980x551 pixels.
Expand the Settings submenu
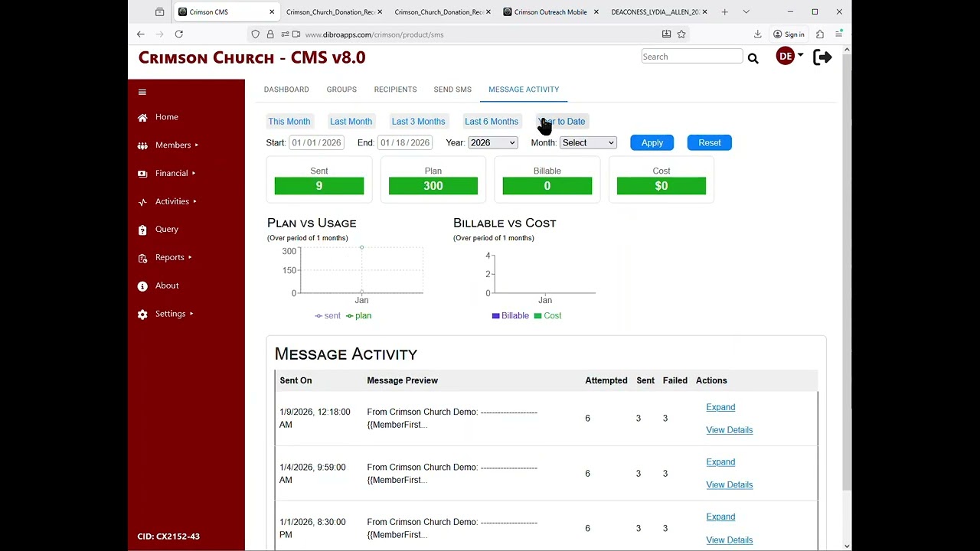point(191,315)
